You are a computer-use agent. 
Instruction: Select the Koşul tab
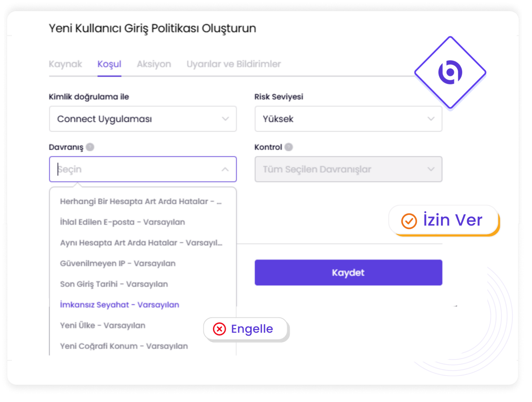(x=109, y=64)
